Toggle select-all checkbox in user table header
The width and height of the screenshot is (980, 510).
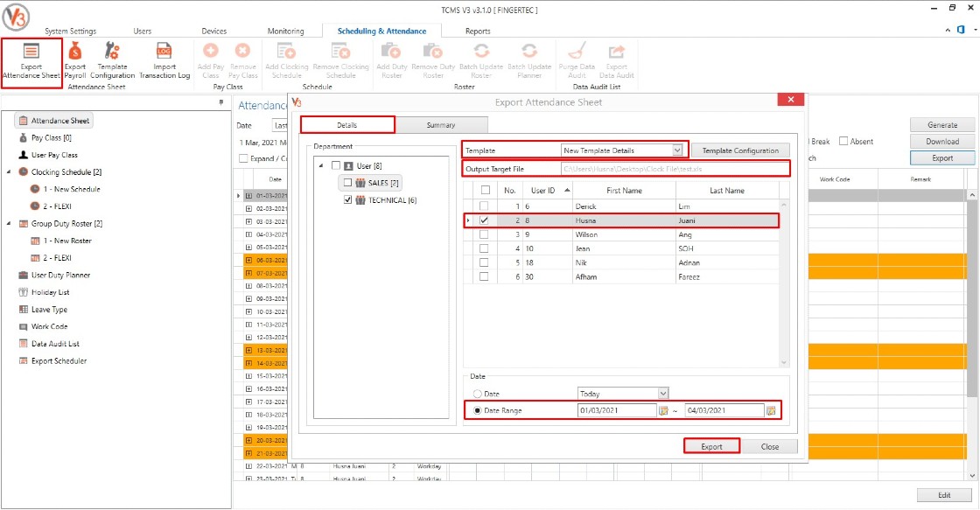[x=485, y=190]
